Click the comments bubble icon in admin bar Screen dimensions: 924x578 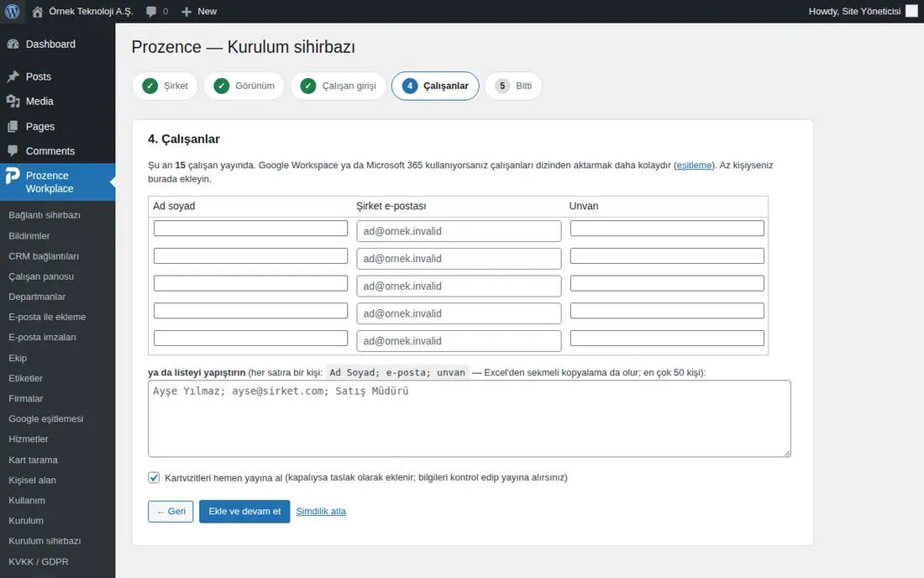tap(151, 12)
